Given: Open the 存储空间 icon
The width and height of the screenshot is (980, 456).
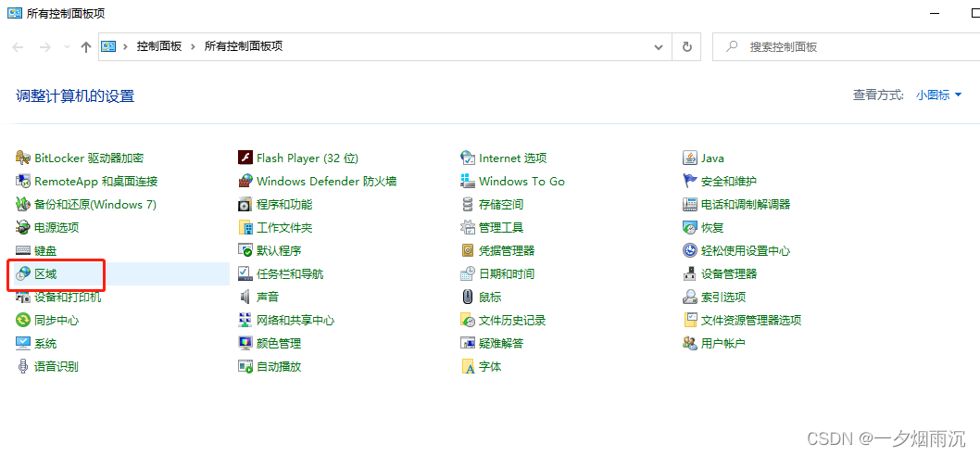Looking at the screenshot, I should [468, 205].
